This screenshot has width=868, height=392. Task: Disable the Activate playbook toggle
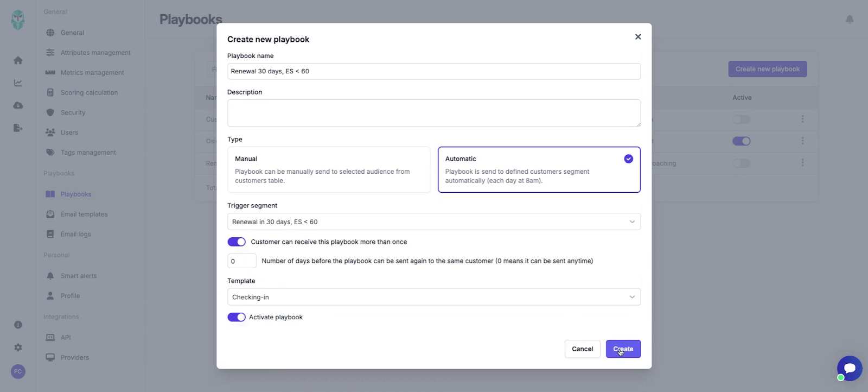coord(237,317)
